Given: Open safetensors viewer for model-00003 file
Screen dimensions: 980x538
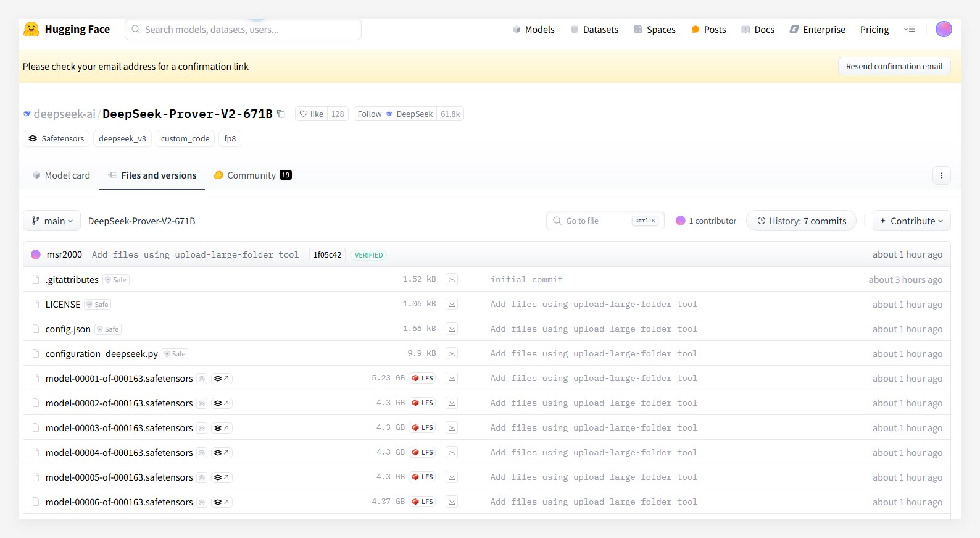Looking at the screenshot, I should pos(221,428).
